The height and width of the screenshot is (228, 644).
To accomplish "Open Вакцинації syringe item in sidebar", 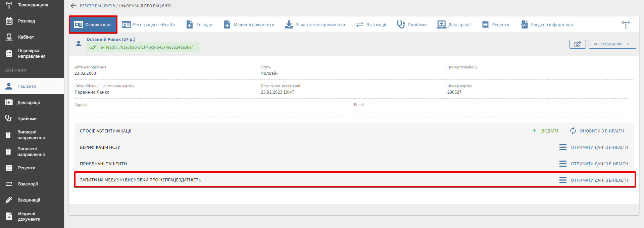I will [x=29, y=200].
